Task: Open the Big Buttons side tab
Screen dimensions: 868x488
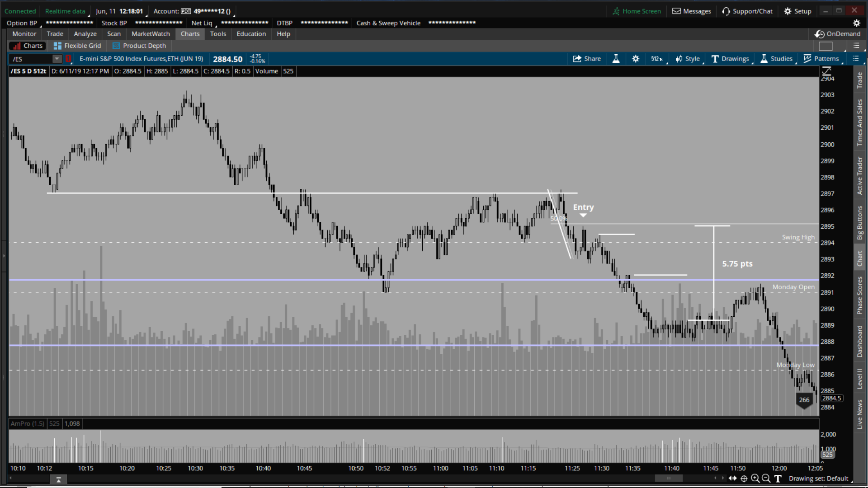Action: pyautogui.click(x=860, y=223)
